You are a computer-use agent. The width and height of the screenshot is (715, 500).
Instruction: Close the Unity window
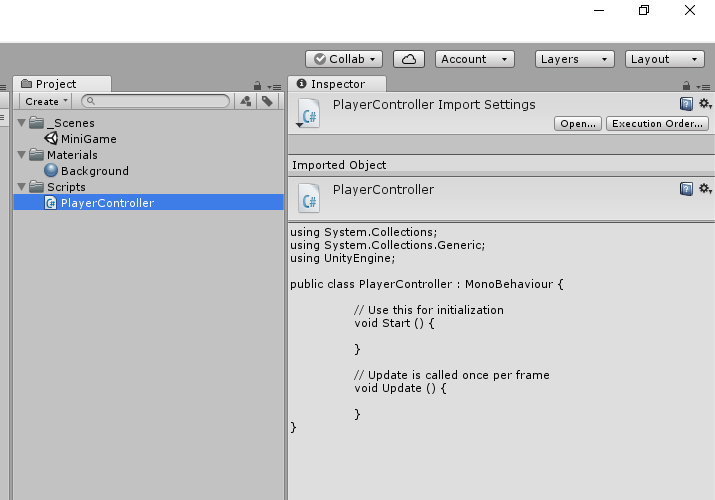click(x=690, y=10)
